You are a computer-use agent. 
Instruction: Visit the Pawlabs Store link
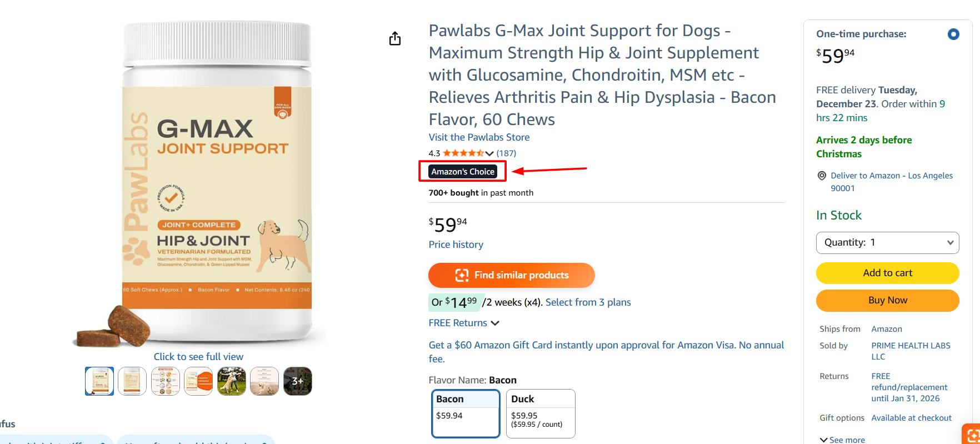479,137
